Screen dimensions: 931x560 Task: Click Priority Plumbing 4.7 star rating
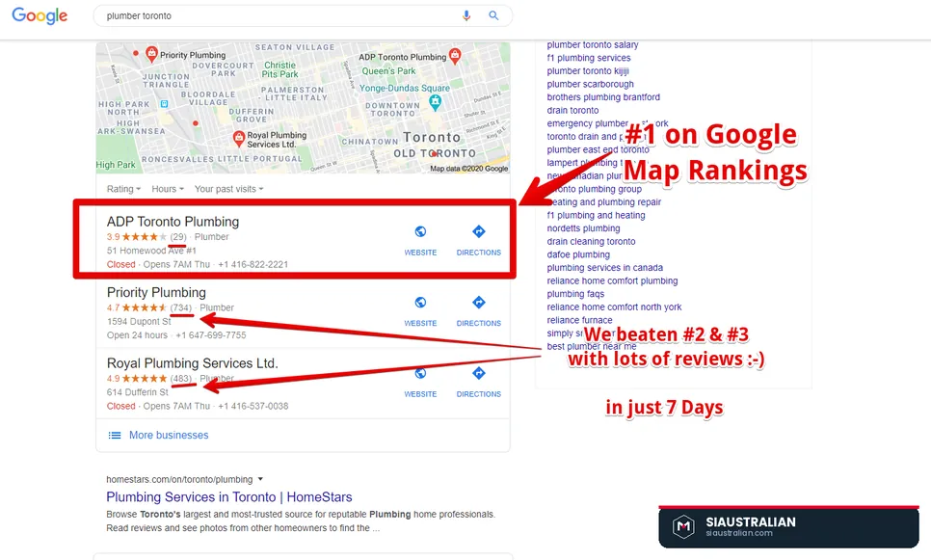pyautogui.click(x=145, y=307)
